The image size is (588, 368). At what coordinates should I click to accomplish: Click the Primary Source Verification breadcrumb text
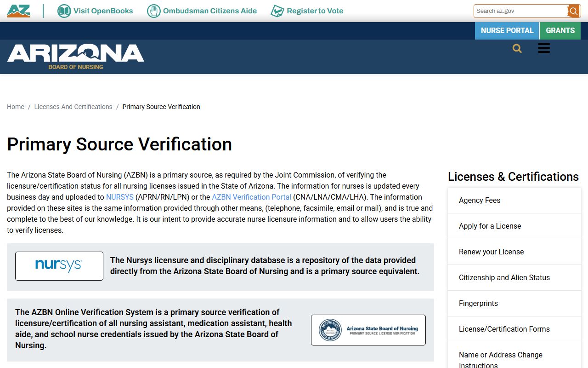tap(161, 107)
